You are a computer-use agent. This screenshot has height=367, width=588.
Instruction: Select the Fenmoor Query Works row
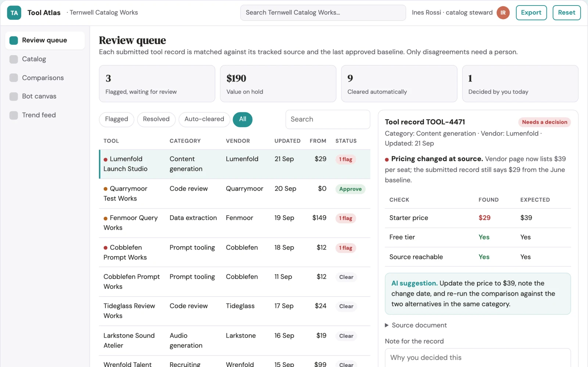tap(234, 223)
